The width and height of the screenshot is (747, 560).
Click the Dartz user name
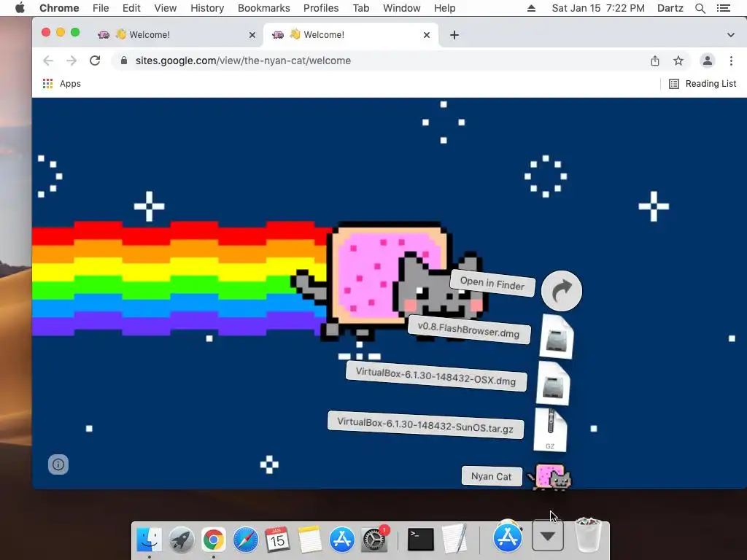pos(670,8)
